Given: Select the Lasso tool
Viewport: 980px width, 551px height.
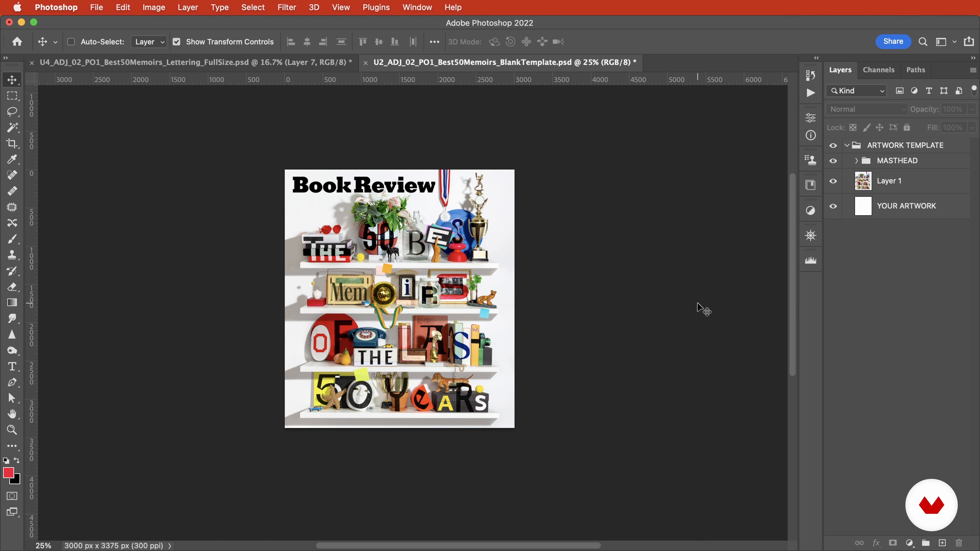Looking at the screenshot, I should tap(12, 112).
